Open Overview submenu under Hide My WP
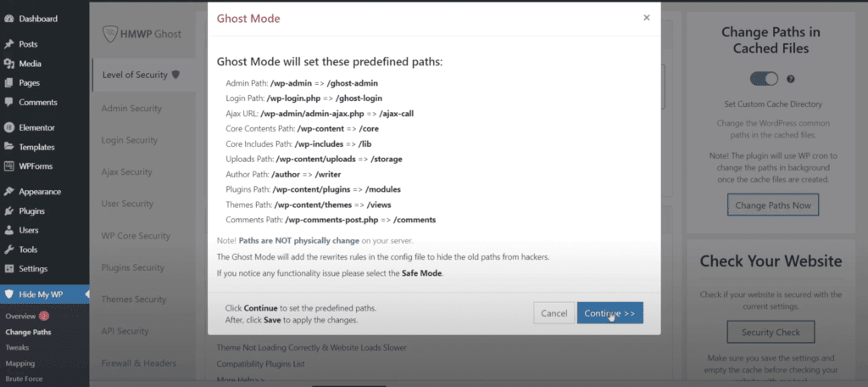Screen dimensions: 868x387 pyautogui.click(x=20, y=316)
